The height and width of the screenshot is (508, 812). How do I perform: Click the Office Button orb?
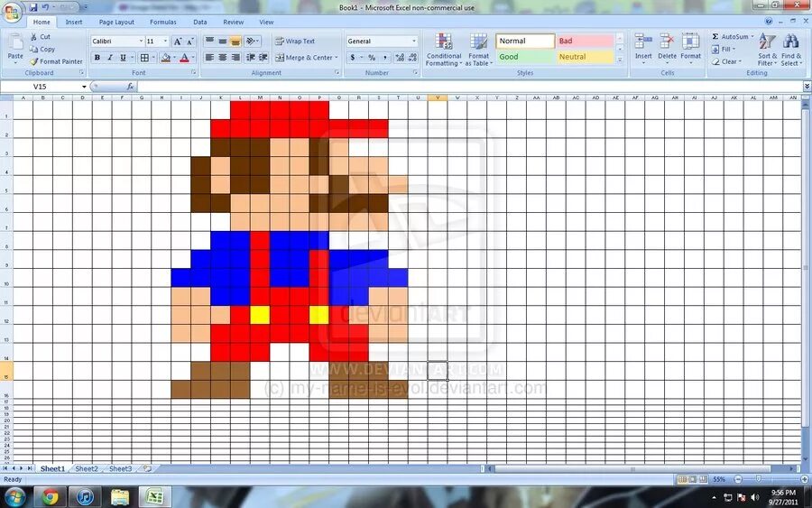tap(12, 12)
